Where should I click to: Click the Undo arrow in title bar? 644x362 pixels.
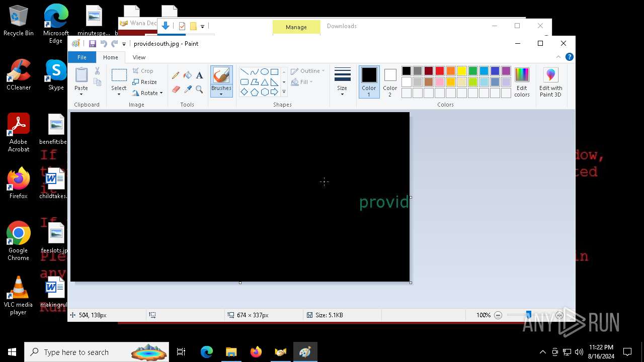(x=104, y=44)
